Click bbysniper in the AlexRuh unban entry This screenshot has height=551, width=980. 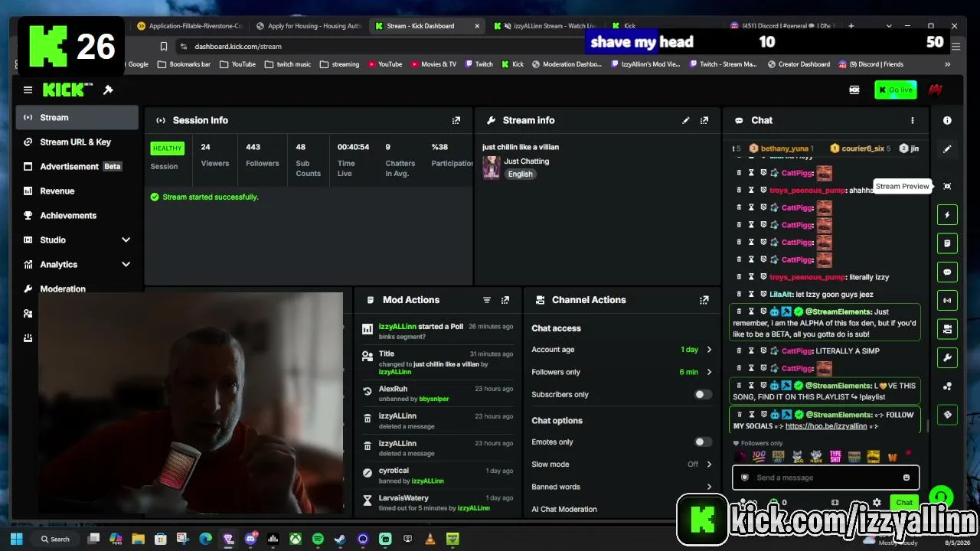[x=434, y=399]
